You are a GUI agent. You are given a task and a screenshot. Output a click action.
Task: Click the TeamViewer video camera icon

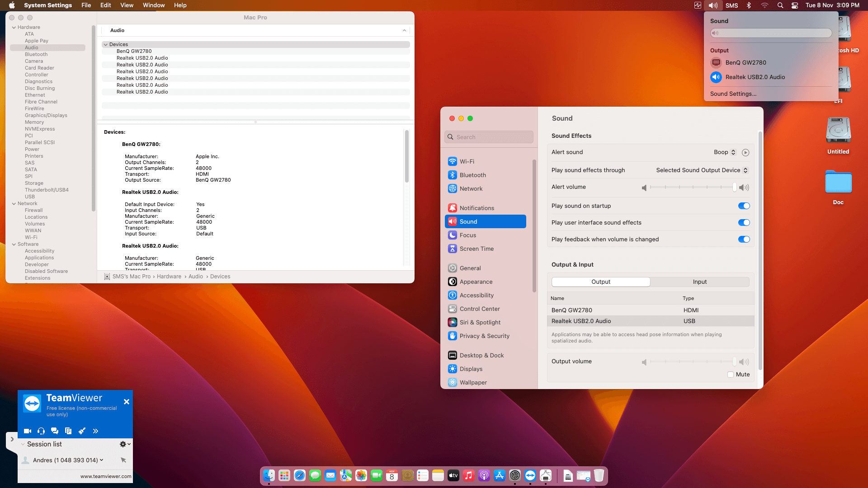(28, 431)
